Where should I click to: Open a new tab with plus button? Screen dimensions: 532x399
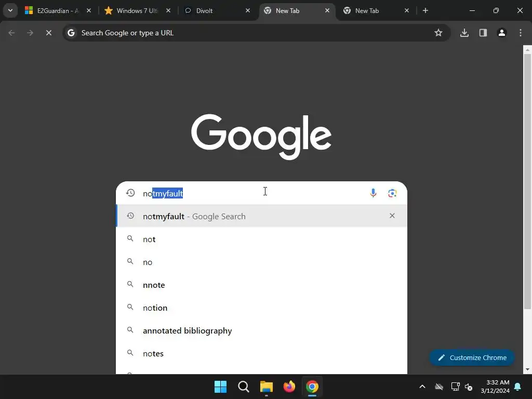425,10
